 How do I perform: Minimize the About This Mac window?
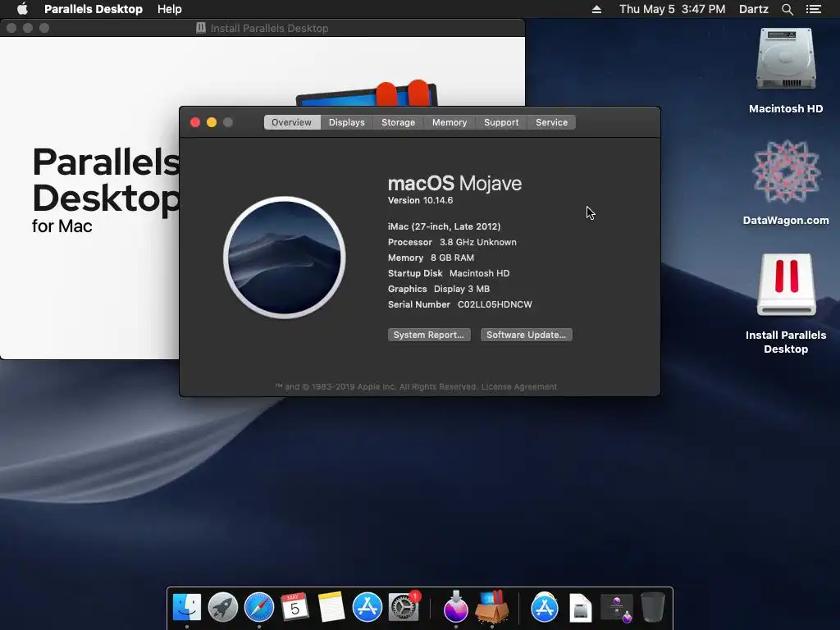(x=212, y=122)
